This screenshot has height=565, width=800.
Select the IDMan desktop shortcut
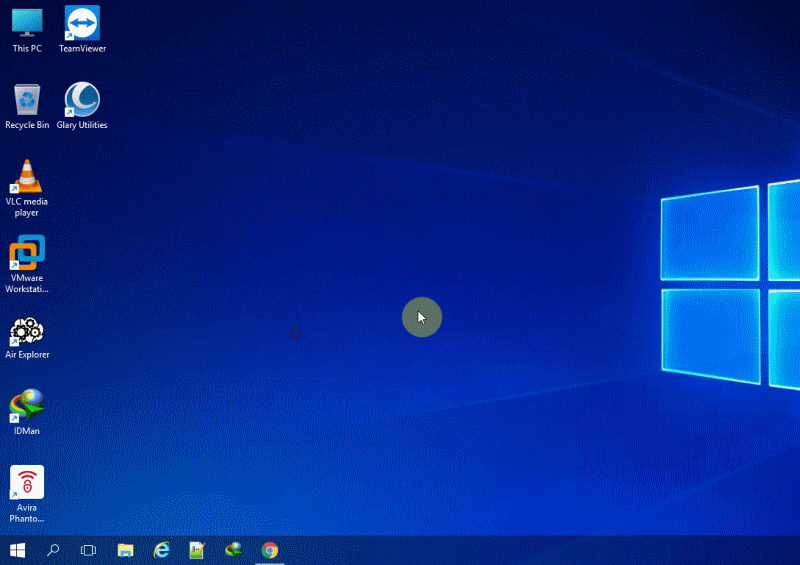(x=27, y=412)
